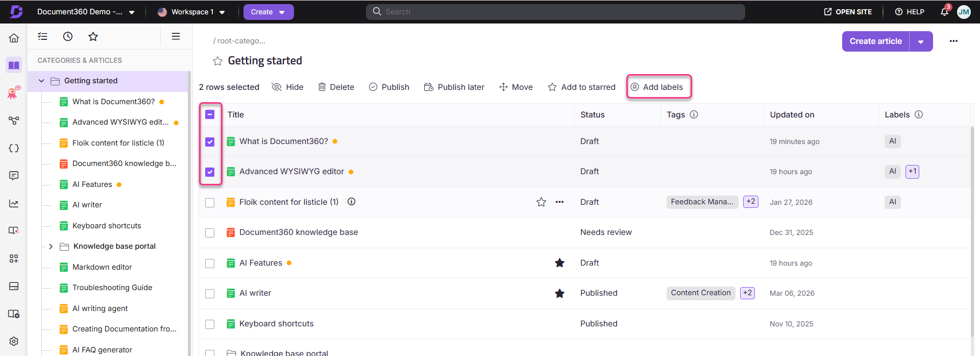Uncheck the Advanced WYSIWYG editor row
Image resolution: width=980 pixels, height=356 pixels.
[x=210, y=172]
